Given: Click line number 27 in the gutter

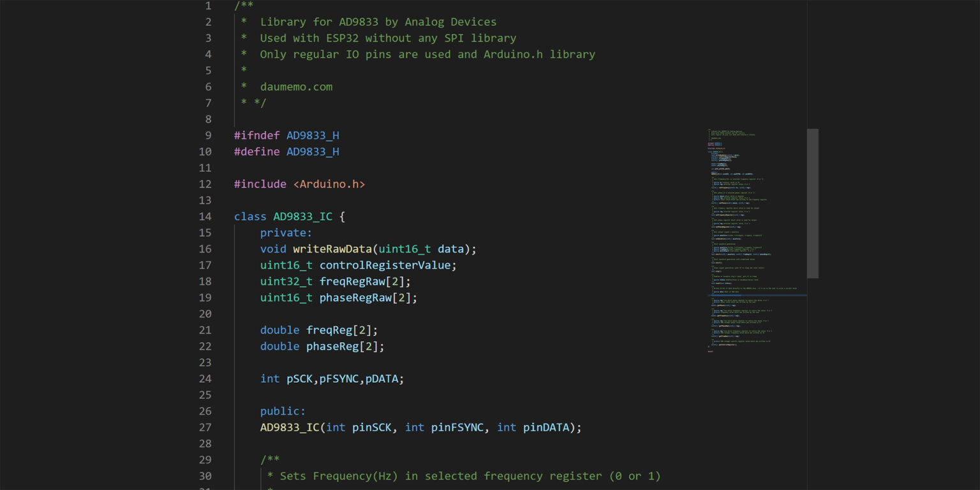Looking at the screenshot, I should 205,427.
